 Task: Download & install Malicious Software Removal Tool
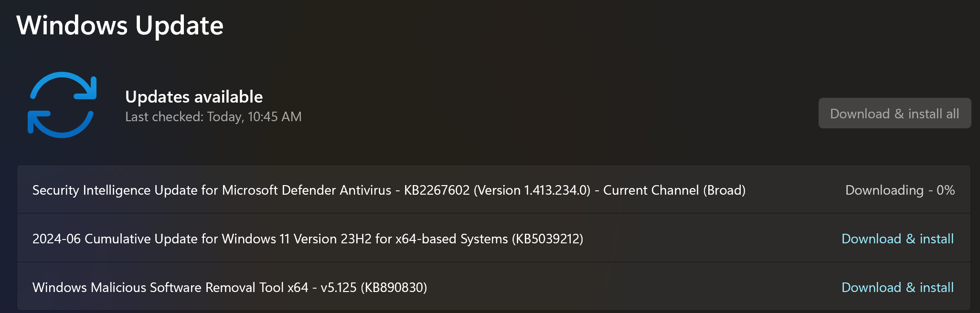tap(897, 287)
